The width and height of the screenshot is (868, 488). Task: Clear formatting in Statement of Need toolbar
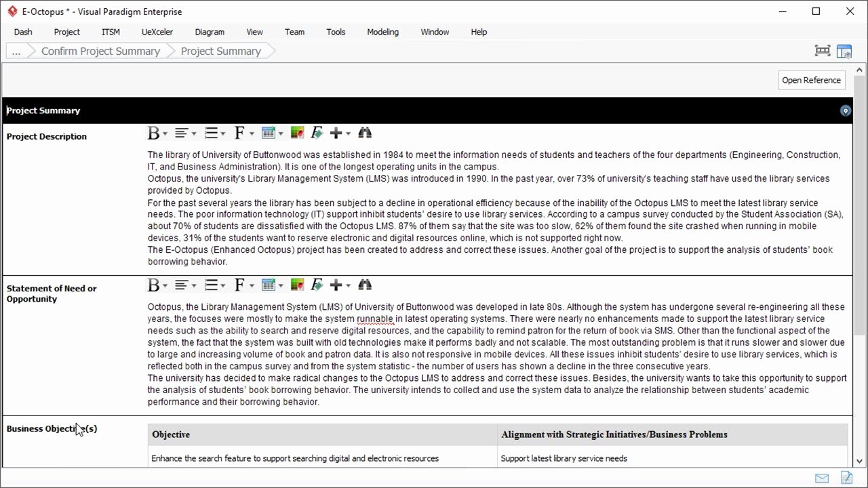click(317, 285)
